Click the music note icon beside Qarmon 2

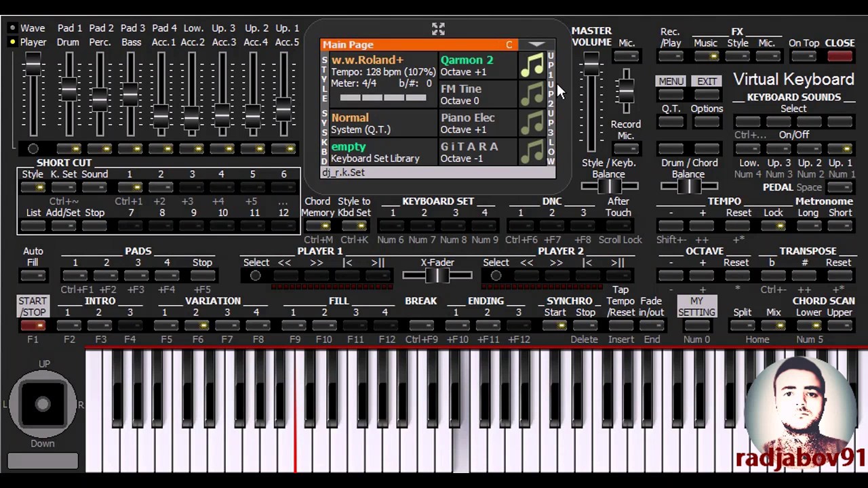click(x=532, y=65)
